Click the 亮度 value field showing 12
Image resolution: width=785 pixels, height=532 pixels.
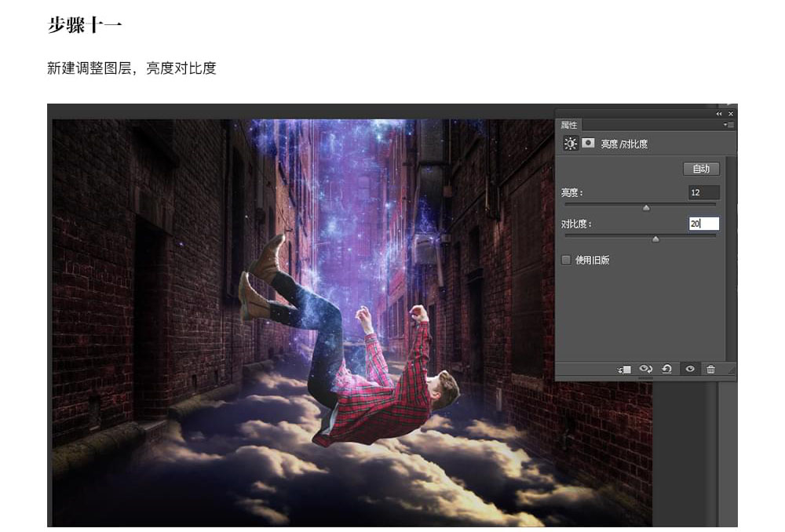[x=704, y=192]
